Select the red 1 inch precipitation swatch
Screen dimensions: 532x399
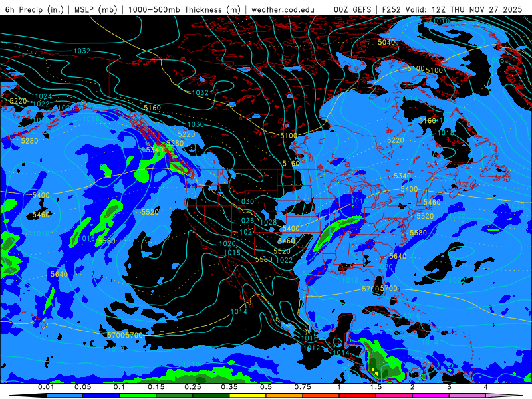[x=358, y=396]
